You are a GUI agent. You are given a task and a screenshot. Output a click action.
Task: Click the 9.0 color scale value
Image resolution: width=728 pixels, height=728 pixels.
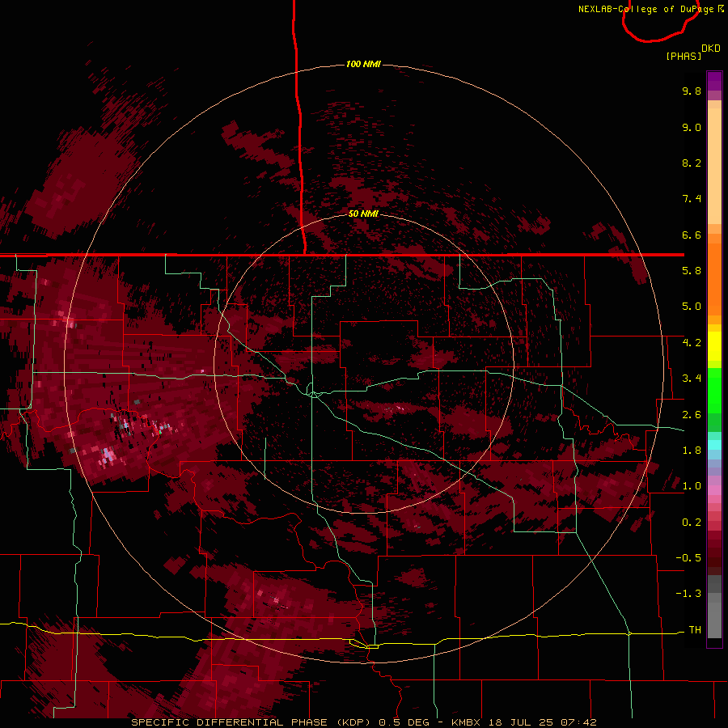click(692, 127)
